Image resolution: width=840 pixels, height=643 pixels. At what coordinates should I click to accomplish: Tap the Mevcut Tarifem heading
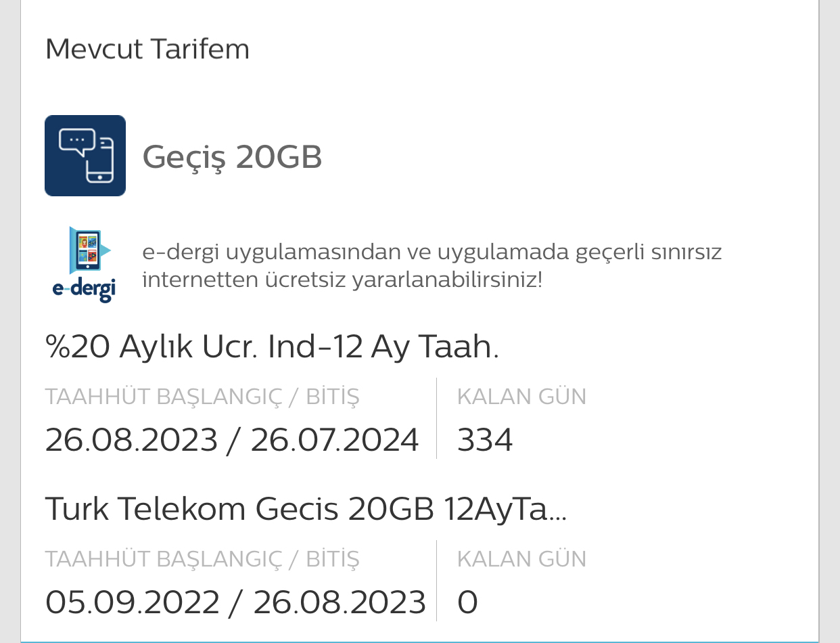tap(147, 49)
